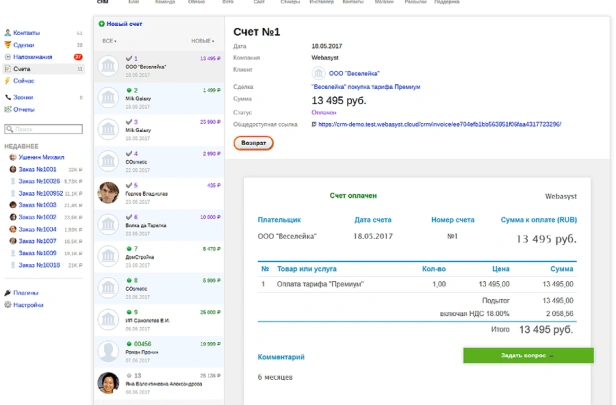Open the НОВЫЕ sort dropdown
This screenshot has width=616, height=405.
click(x=203, y=41)
